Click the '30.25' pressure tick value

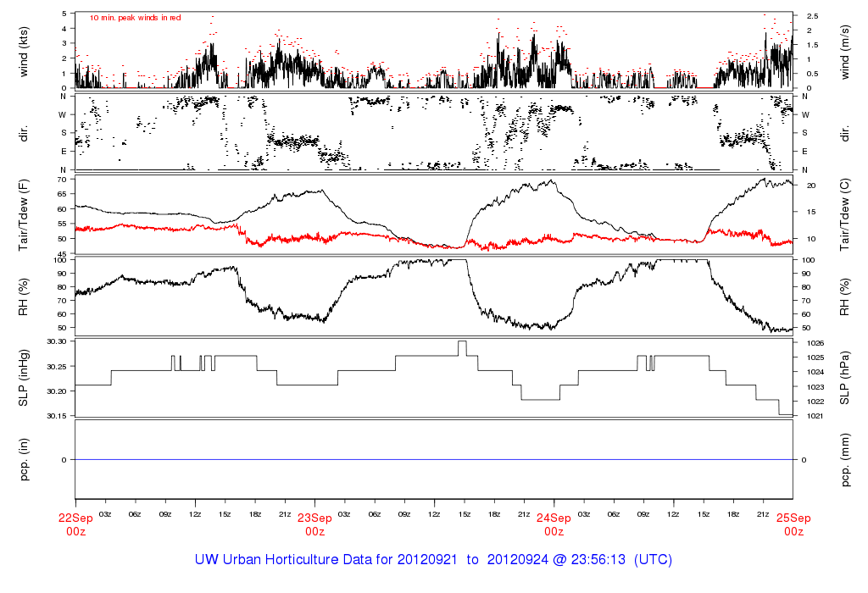pos(57,367)
